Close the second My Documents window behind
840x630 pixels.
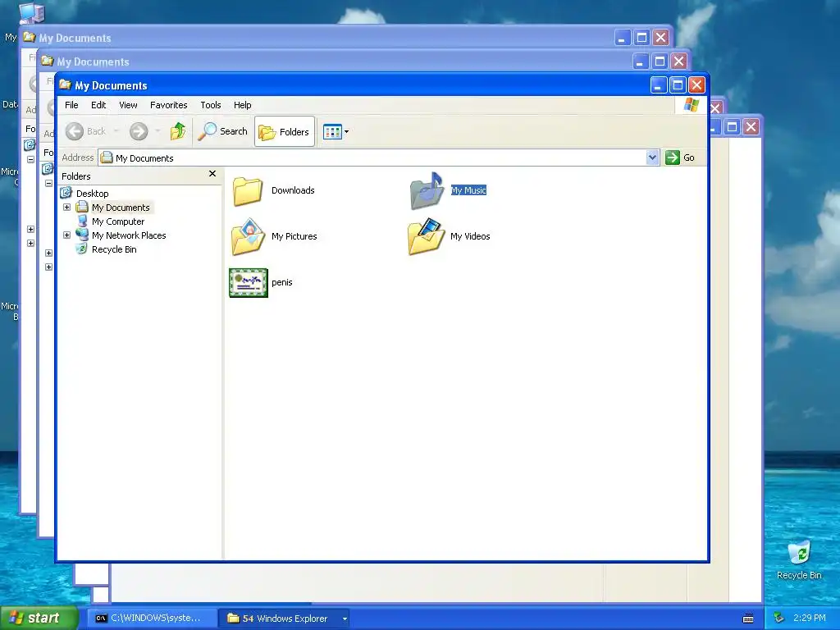click(678, 61)
